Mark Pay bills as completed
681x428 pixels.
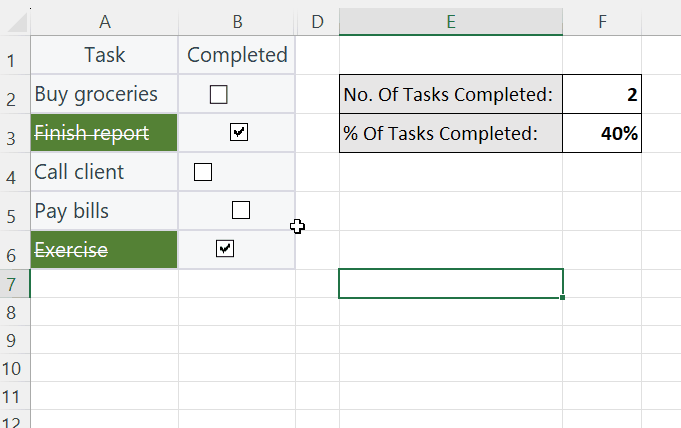click(x=241, y=210)
